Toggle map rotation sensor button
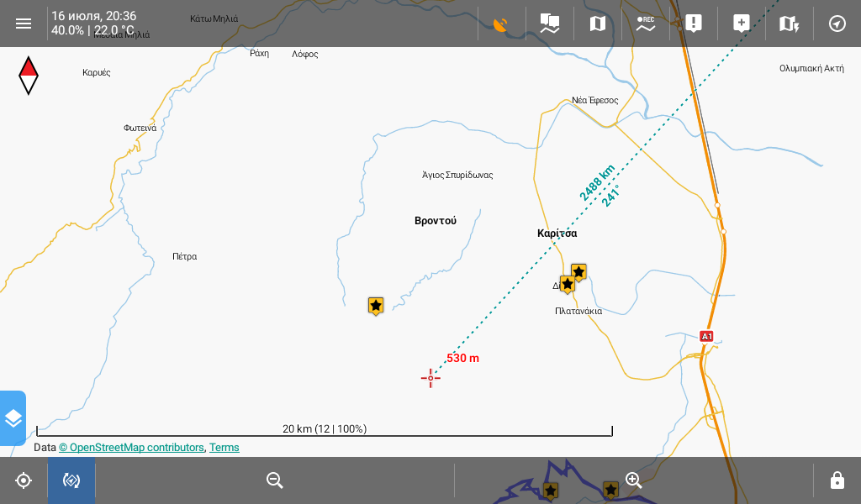The width and height of the screenshot is (861, 504). pos(71,480)
